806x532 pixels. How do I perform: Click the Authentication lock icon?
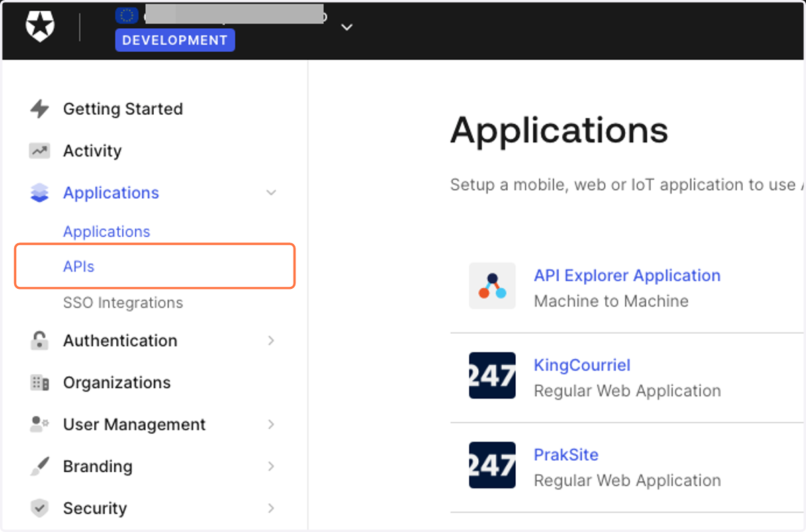point(40,341)
